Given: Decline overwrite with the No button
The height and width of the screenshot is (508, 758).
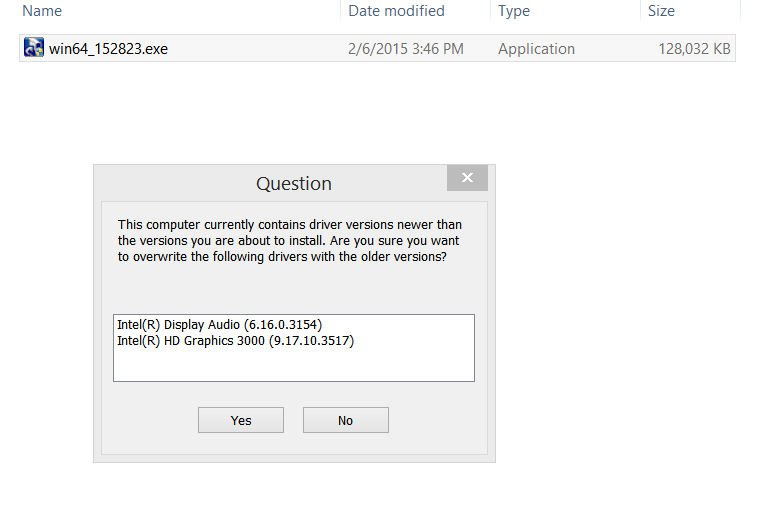Looking at the screenshot, I should [x=346, y=420].
